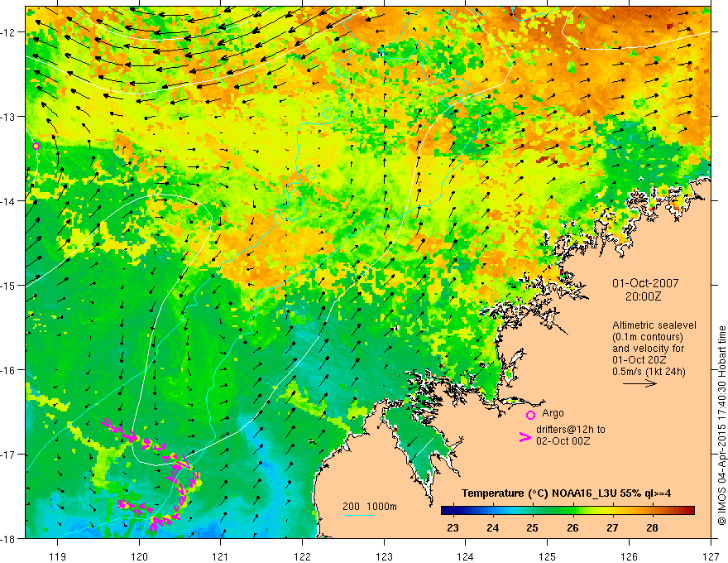Viewport: 728px width, 563px height.
Task: Click longitude axis label '126'
Action: [x=629, y=556]
